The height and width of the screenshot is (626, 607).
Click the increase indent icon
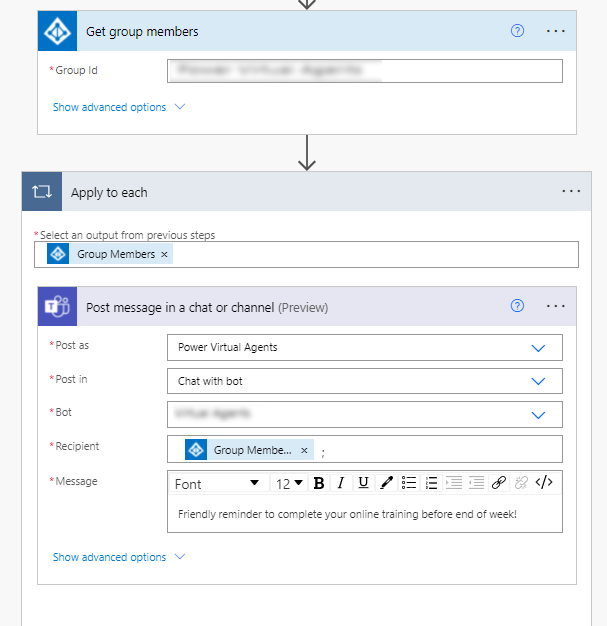click(476, 483)
